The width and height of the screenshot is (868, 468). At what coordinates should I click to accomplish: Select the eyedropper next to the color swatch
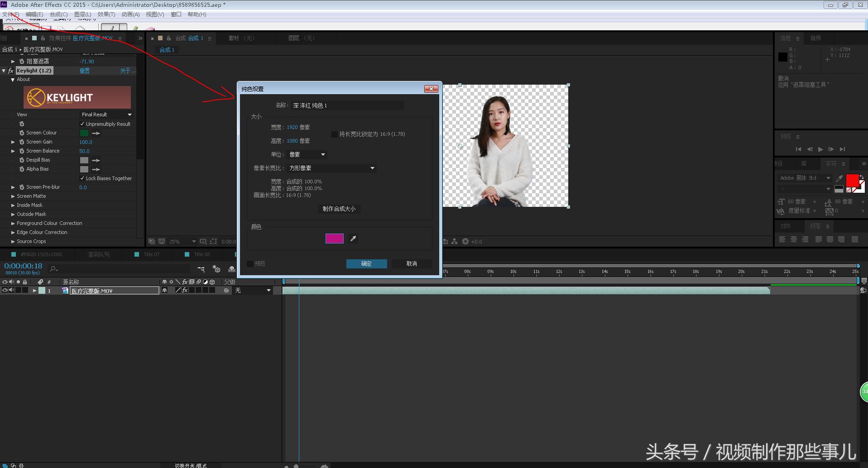tap(353, 239)
